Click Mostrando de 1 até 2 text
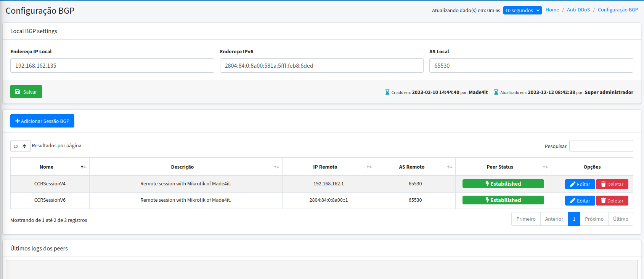The width and height of the screenshot is (644, 279). (49, 220)
